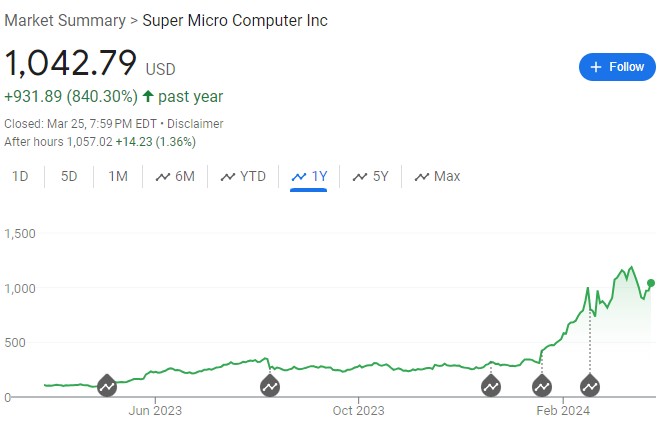
Task: Switch chart to 6M range
Action: [175, 176]
